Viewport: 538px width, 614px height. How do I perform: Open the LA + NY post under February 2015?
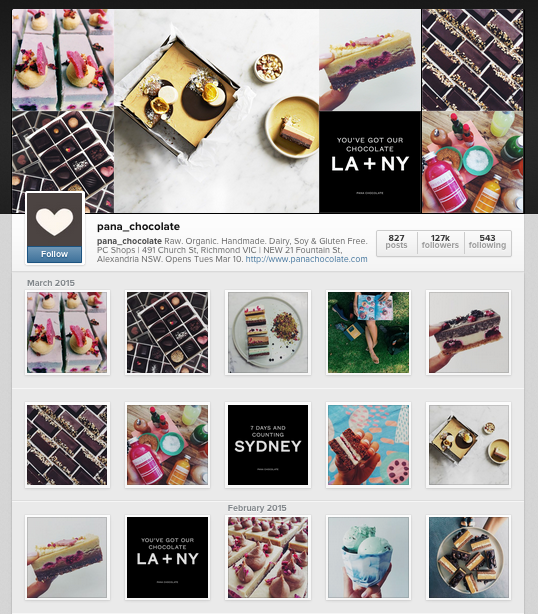pyautogui.click(x=167, y=557)
